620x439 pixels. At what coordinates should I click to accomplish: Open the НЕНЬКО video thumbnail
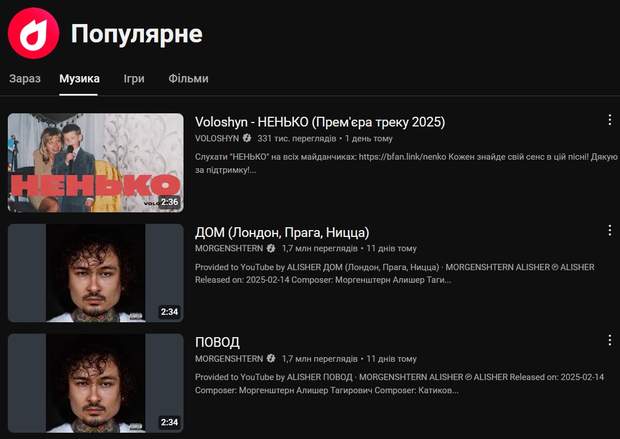tap(96, 163)
